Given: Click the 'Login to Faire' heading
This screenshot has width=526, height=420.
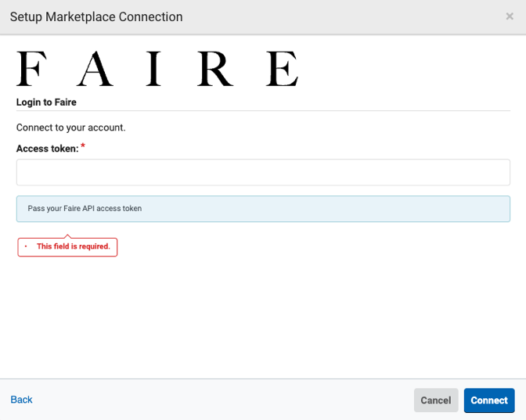Looking at the screenshot, I should pyautogui.click(x=46, y=102).
